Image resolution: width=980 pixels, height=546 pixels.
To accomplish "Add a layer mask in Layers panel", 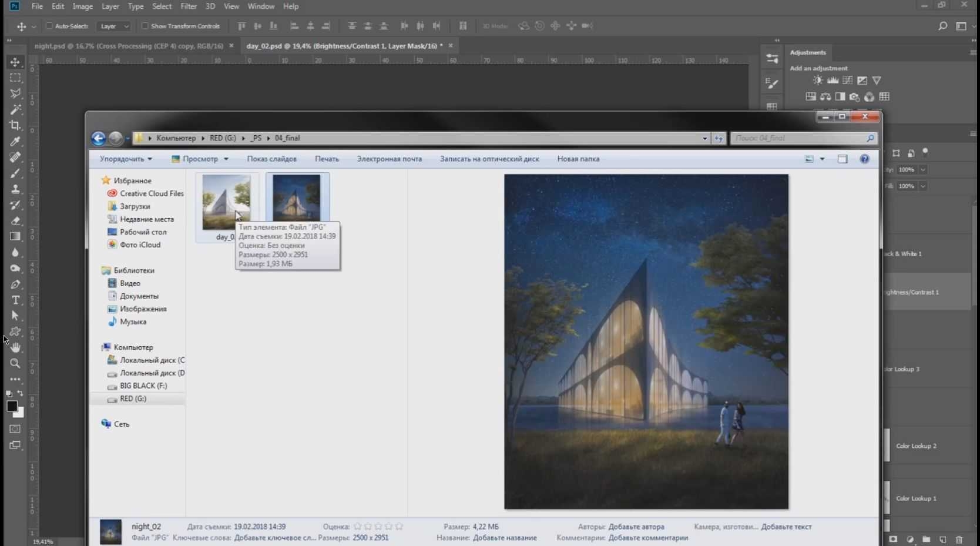I will [x=894, y=540].
